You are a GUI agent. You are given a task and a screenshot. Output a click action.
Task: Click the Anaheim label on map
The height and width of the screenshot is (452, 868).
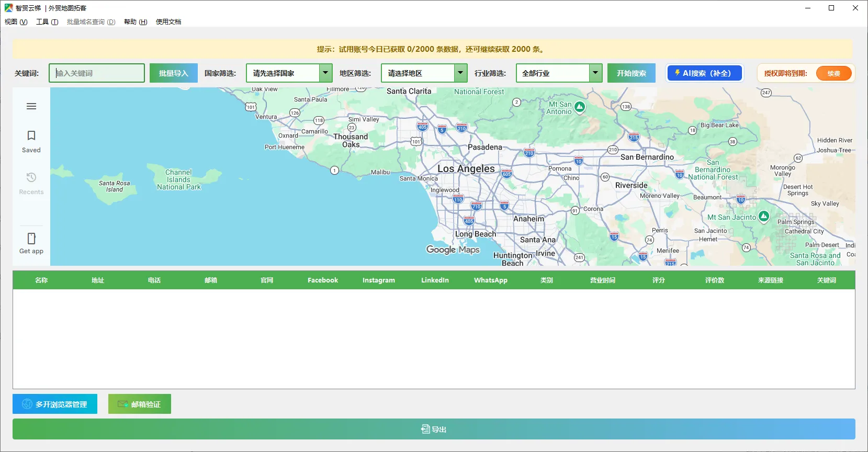click(528, 219)
